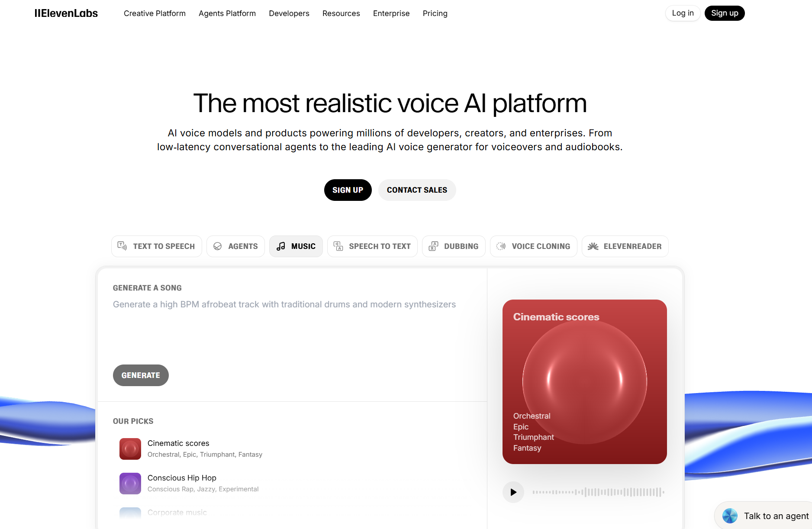Open the Creative Platform dropdown
Screen dimensions: 812x529
155,13
